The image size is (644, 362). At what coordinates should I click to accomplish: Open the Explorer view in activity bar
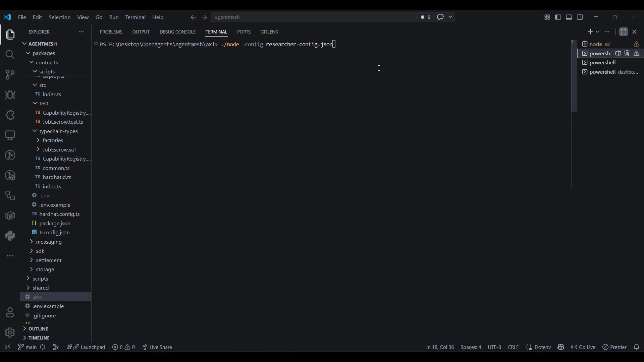point(10,35)
